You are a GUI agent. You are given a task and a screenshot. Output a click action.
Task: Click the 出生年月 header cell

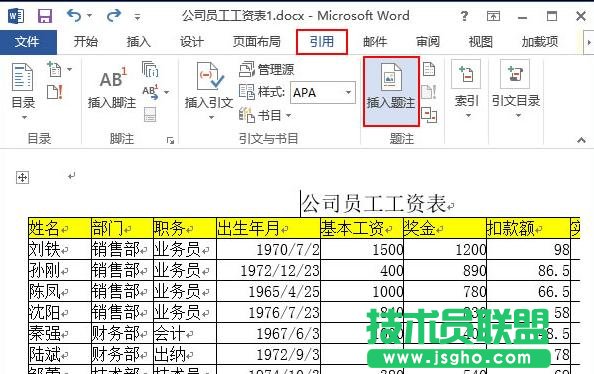(x=268, y=228)
